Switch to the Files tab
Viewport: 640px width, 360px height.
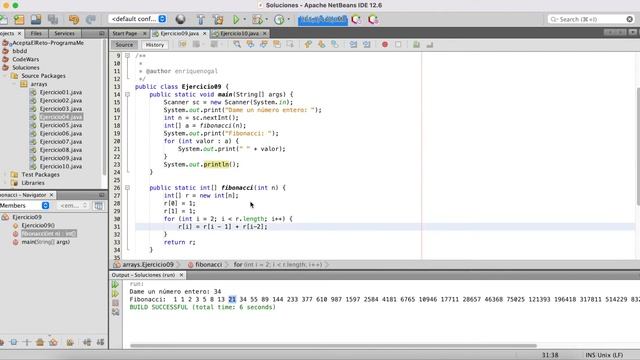click(x=36, y=33)
